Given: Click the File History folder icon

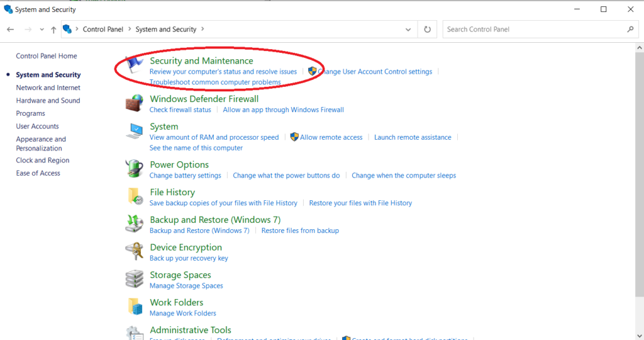Looking at the screenshot, I should click(135, 196).
